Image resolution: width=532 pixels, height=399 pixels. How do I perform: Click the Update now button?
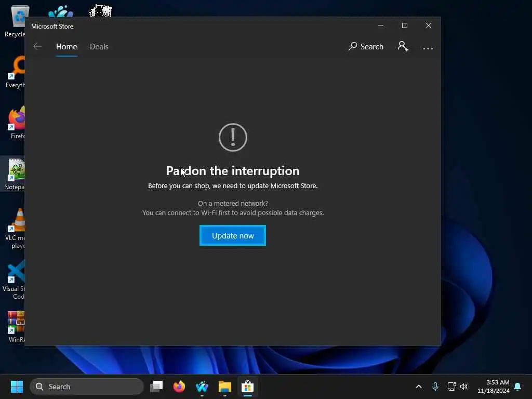coord(233,235)
